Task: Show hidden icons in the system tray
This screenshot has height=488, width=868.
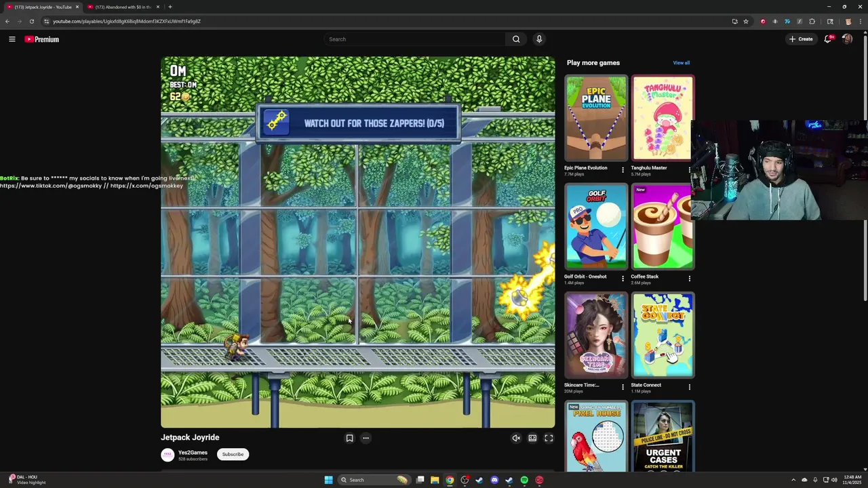Action: tap(793, 480)
